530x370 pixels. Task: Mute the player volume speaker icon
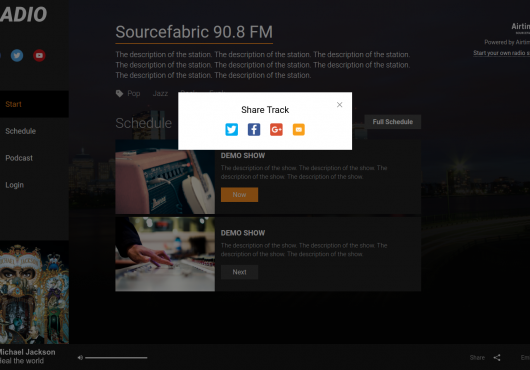pos(80,357)
